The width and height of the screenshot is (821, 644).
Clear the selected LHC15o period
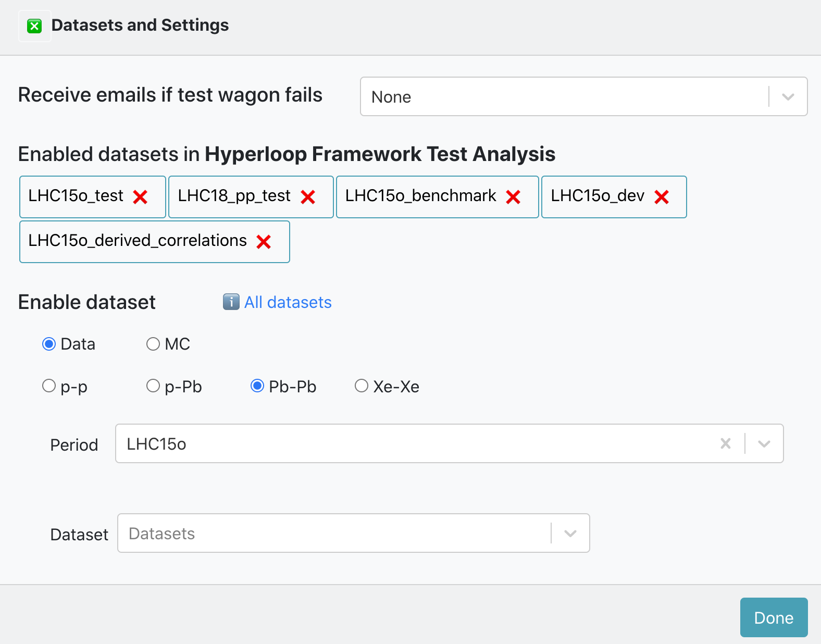click(725, 443)
